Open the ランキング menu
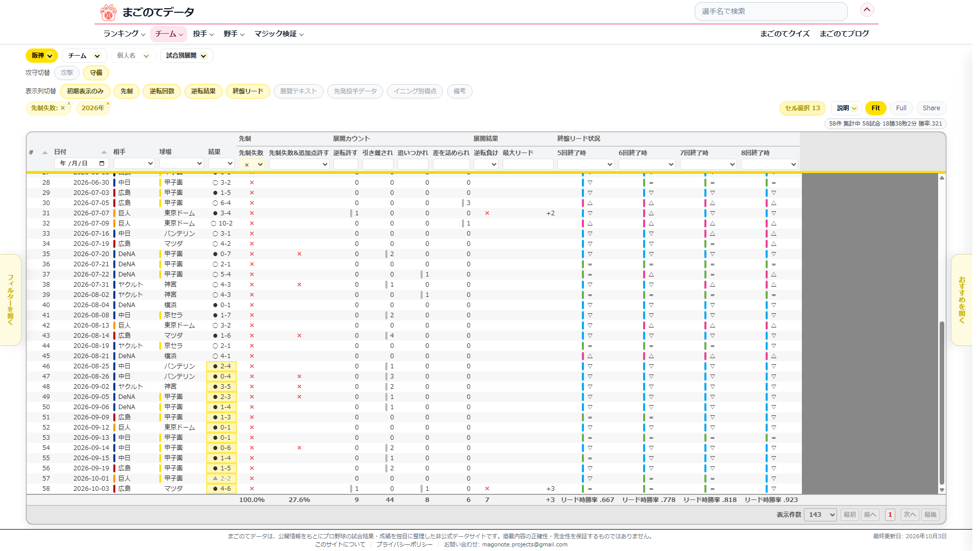Viewport: 980px width, 551px height. tap(124, 34)
